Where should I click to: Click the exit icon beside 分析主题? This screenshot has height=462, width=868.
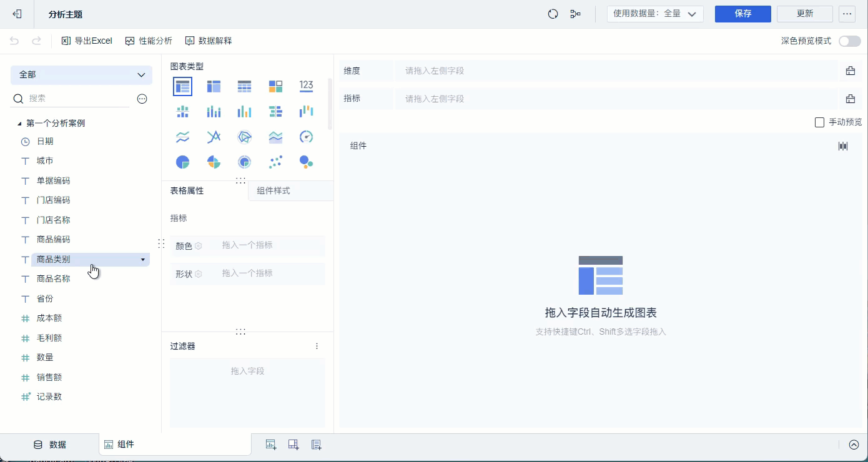[17, 14]
